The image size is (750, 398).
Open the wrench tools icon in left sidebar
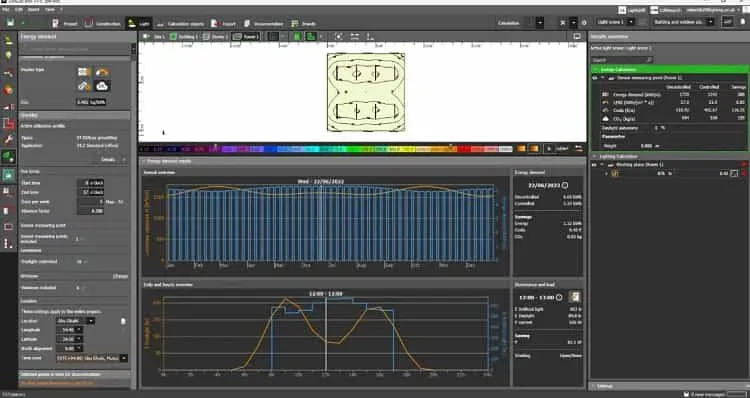pos(8,140)
